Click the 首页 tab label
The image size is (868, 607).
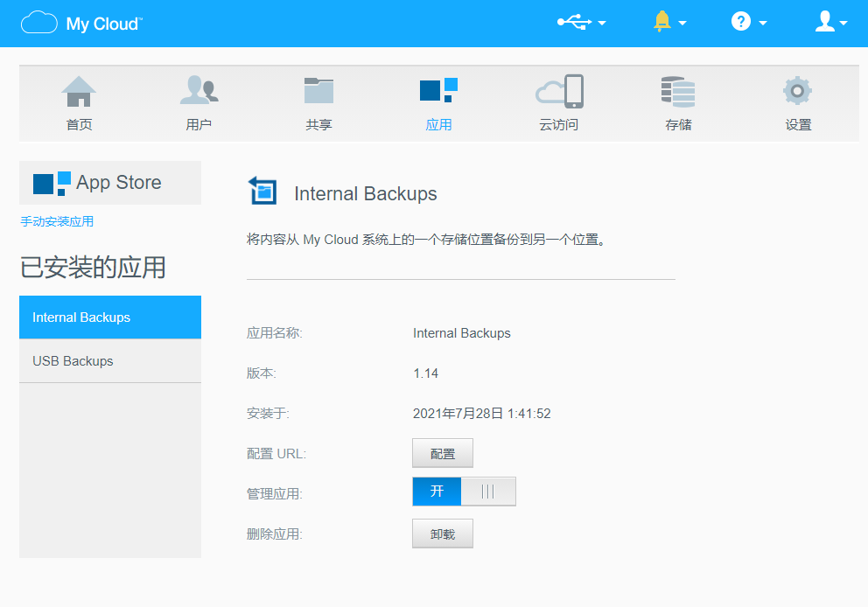coord(79,124)
